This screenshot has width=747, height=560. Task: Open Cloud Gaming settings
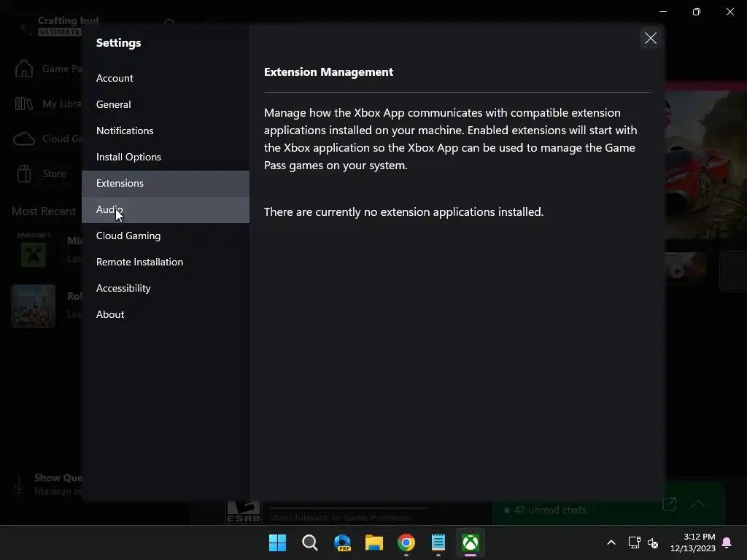tap(166, 236)
